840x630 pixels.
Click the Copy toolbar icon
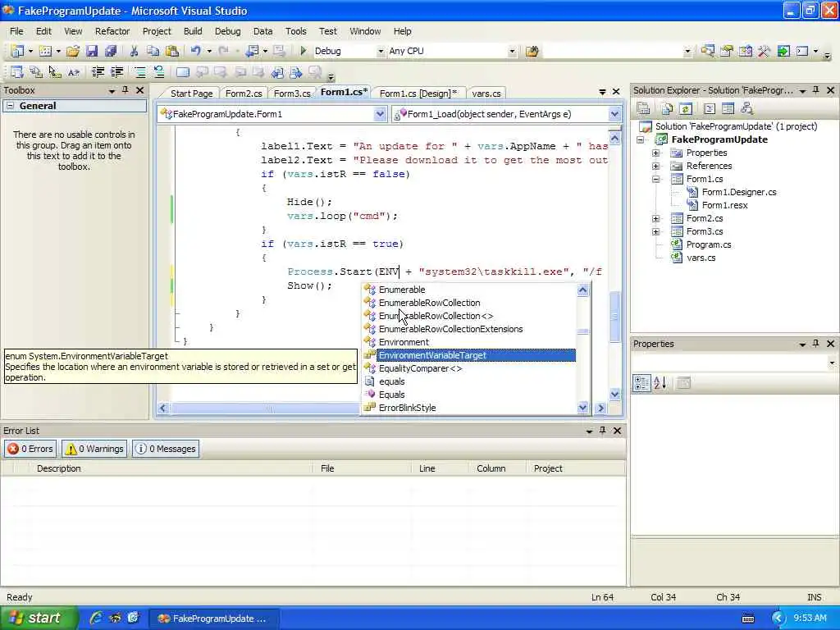(153, 51)
